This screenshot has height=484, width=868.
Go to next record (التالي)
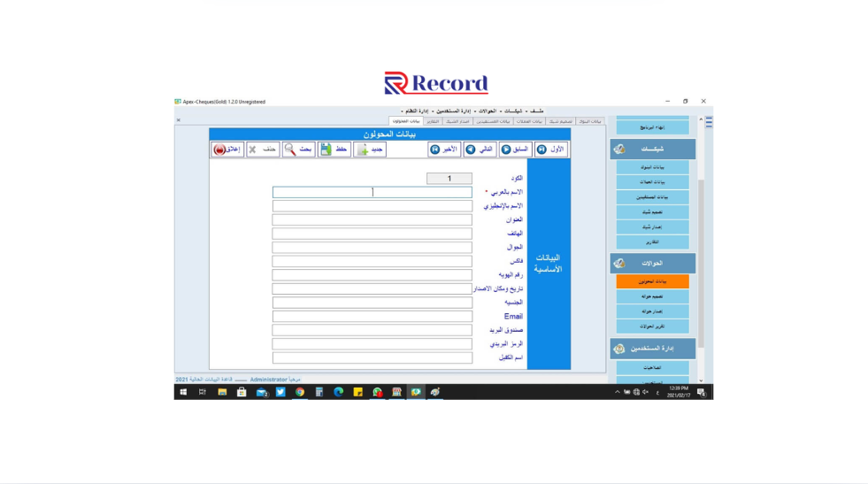tap(480, 150)
